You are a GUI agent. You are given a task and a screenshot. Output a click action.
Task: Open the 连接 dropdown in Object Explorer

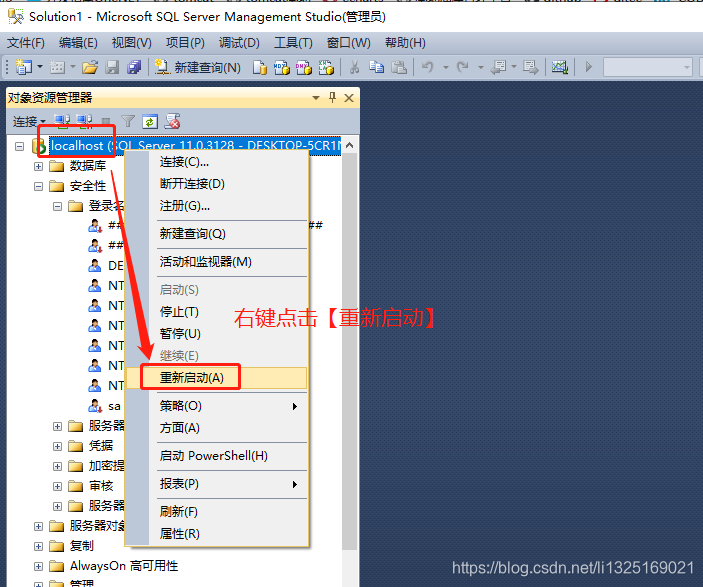[29, 122]
